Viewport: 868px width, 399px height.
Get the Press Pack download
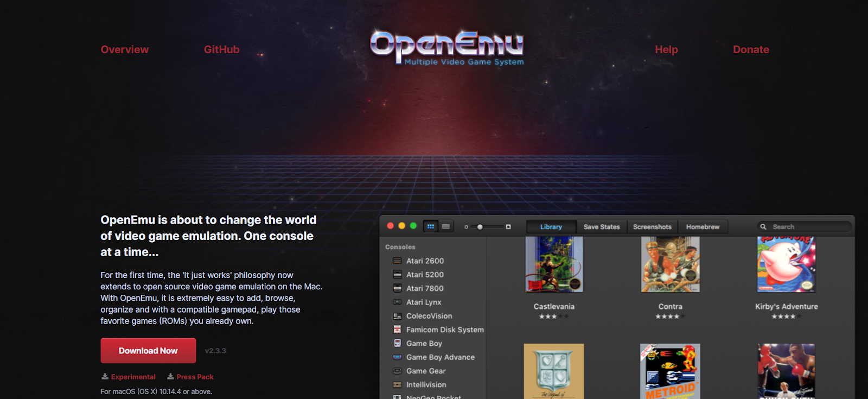(x=190, y=377)
